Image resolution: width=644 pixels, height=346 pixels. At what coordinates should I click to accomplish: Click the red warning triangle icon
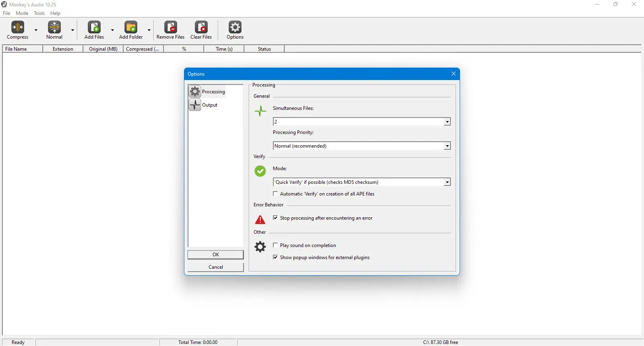pos(260,220)
